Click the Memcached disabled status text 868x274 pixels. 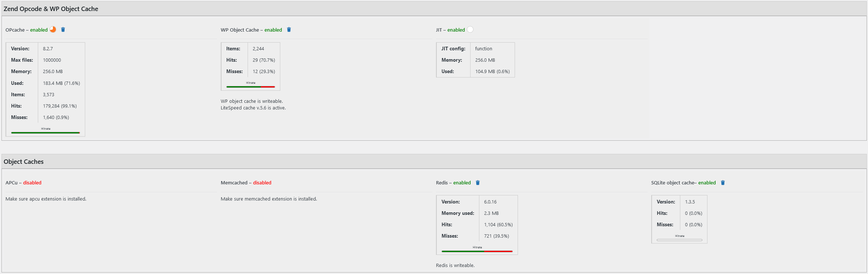pos(262,183)
